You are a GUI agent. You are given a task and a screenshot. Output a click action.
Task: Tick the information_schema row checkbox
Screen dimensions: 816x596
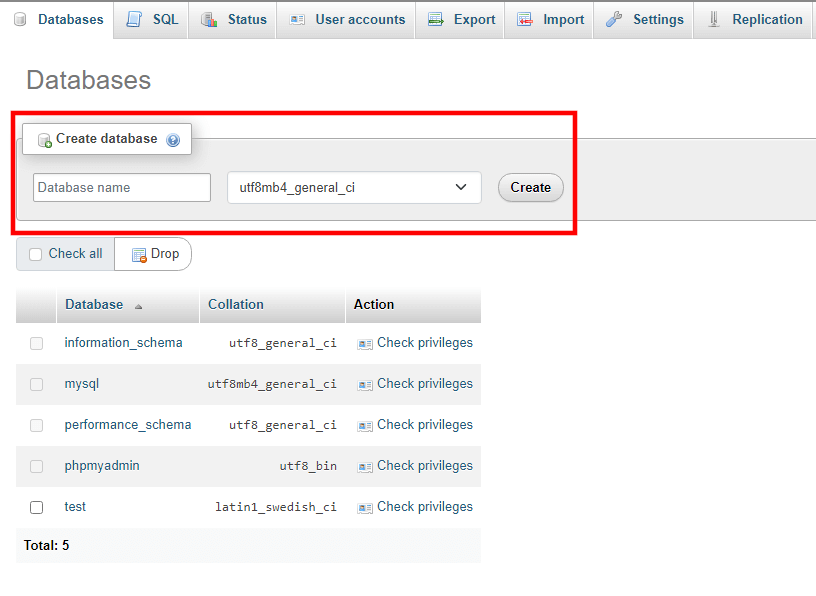(x=36, y=344)
